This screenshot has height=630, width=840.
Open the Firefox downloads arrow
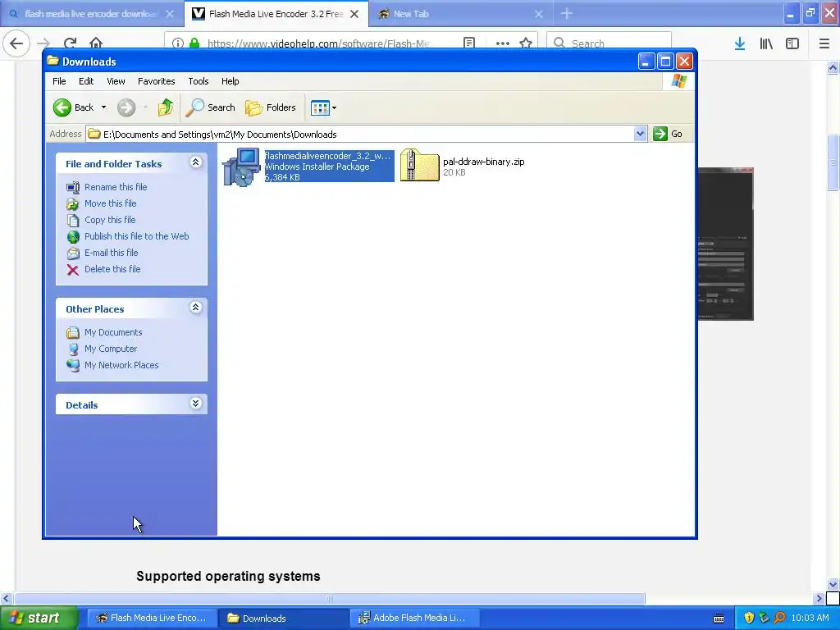[740, 43]
